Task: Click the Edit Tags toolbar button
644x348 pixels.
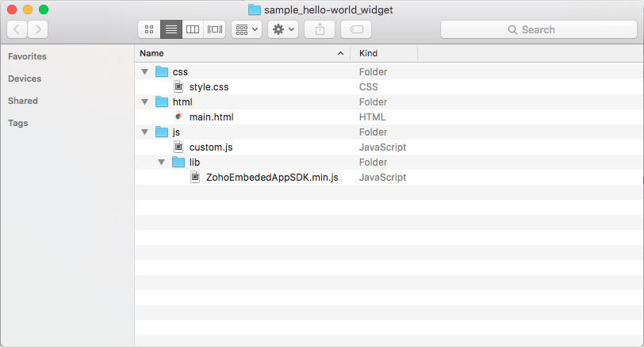Action: tap(356, 29)
